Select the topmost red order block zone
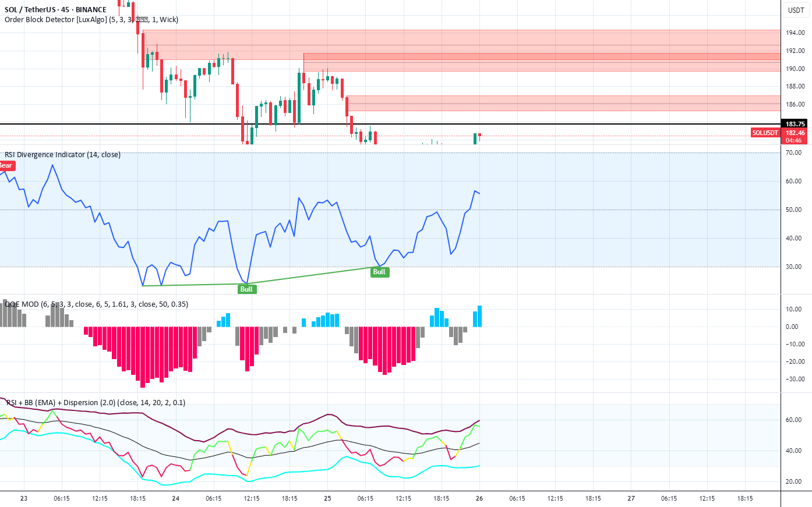Screen dimensions: 812x507 [461, 45]
